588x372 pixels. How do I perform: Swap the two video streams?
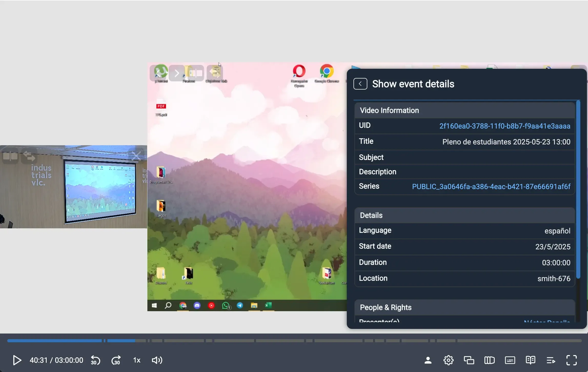(469, 360)
